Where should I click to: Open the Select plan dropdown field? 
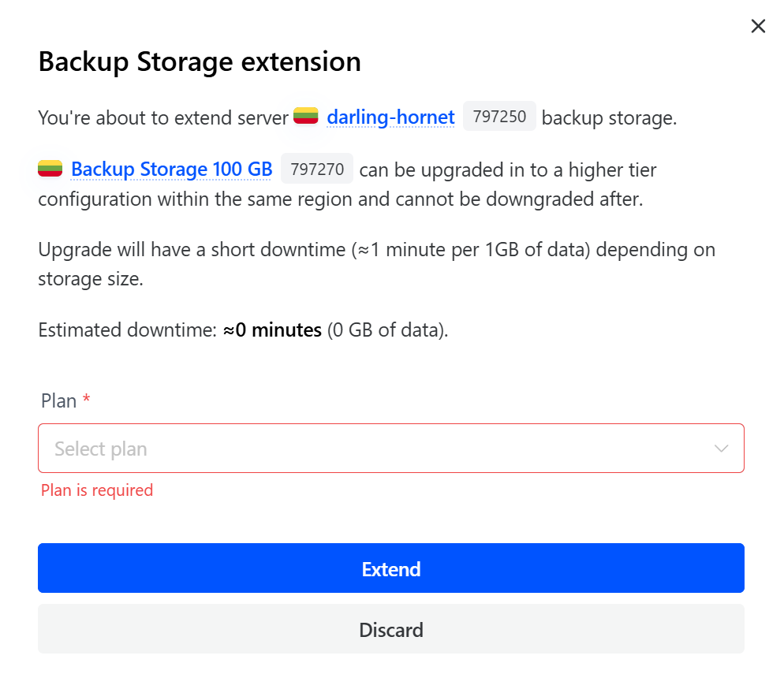[x=379, y=449]
